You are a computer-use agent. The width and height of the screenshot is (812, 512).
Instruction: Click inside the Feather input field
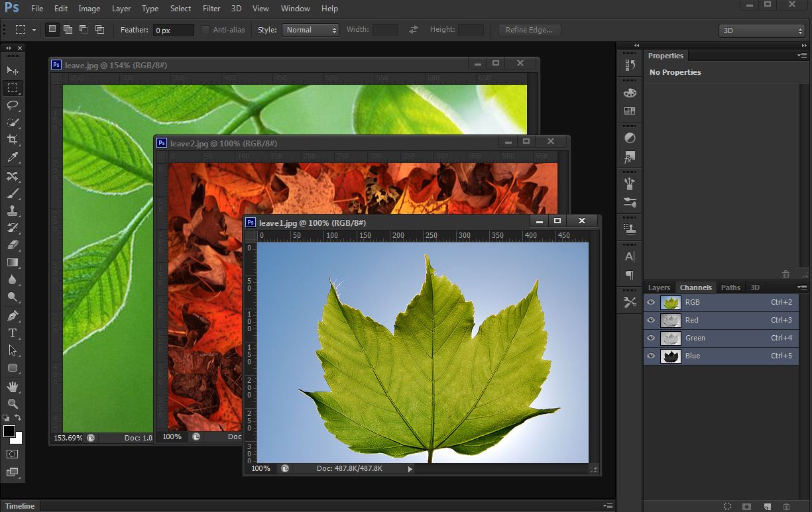tap(173, 29)
